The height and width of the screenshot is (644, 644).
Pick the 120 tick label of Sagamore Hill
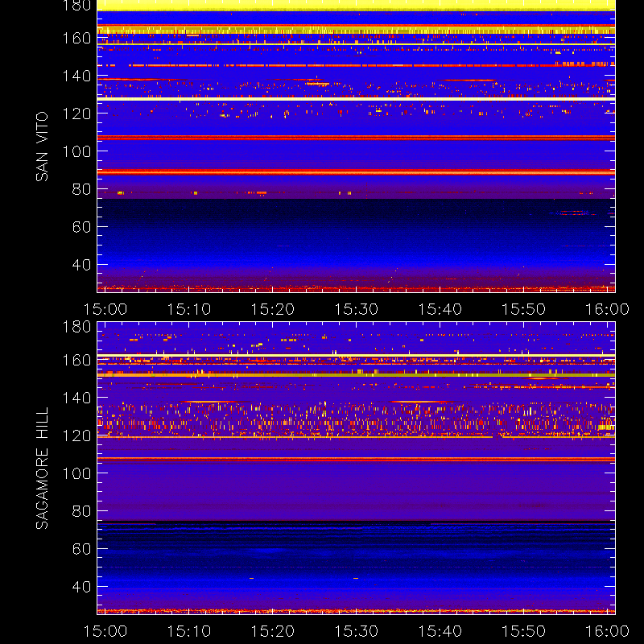pos(76,436)
